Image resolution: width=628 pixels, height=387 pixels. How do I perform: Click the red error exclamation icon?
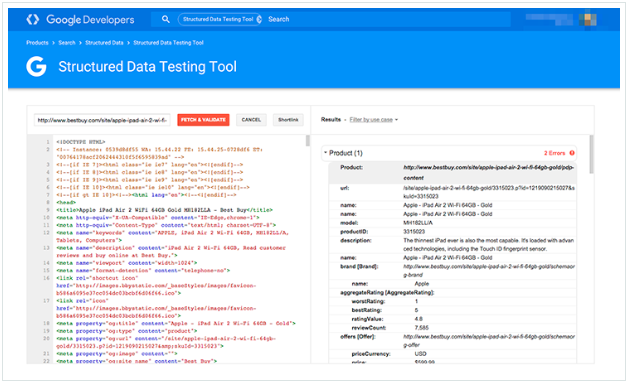pos(572,153)
